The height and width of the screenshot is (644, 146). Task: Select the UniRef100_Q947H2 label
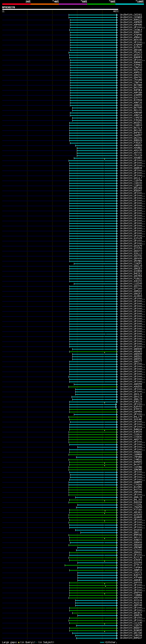click(x=131, y=77)
